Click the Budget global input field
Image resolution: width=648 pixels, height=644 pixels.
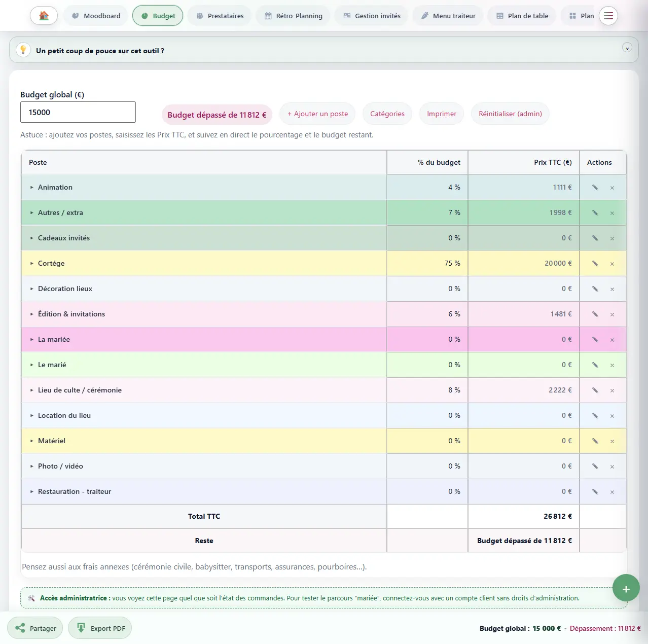tap(78, 112)
